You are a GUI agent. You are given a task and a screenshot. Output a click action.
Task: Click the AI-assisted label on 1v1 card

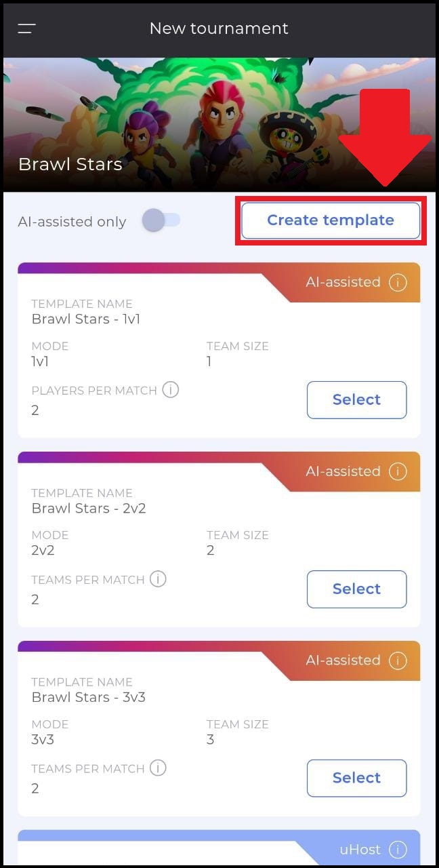[343, 282]
